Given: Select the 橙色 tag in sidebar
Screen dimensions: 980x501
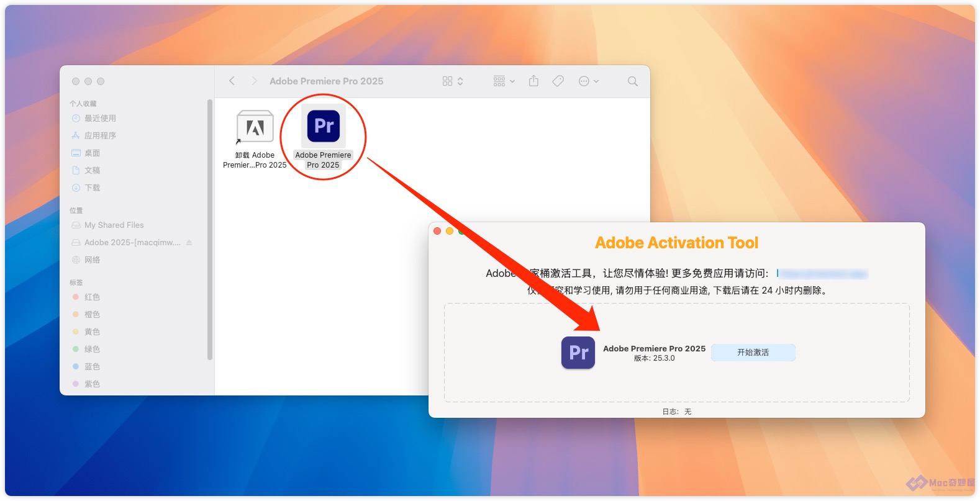Looking at the screenshot, I should pyautogui.click(x=92, y=314).
